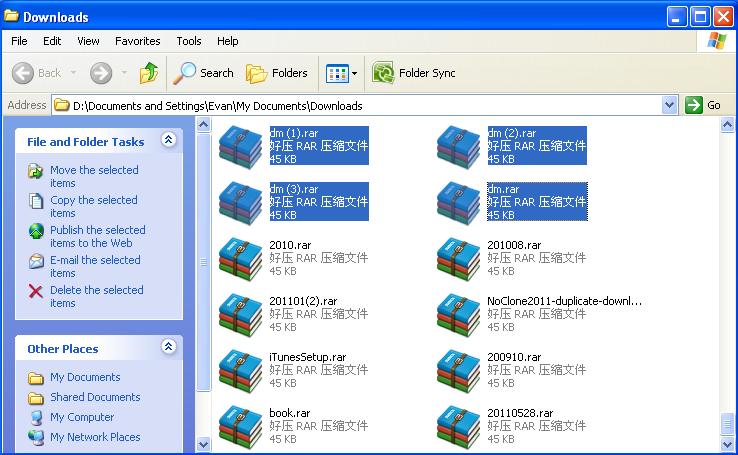738x455 pixels.
Task: Open the Views dropdown arrow
Action: pos(354,73)
